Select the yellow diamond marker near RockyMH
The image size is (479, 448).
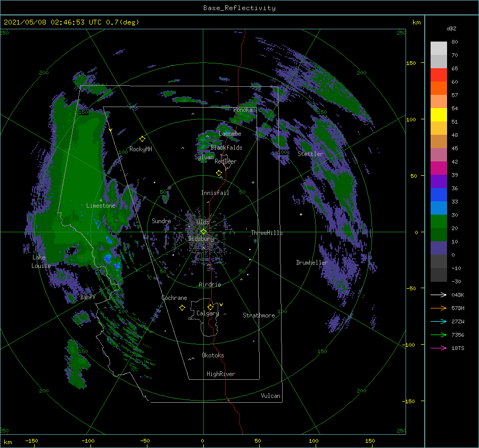142,139
